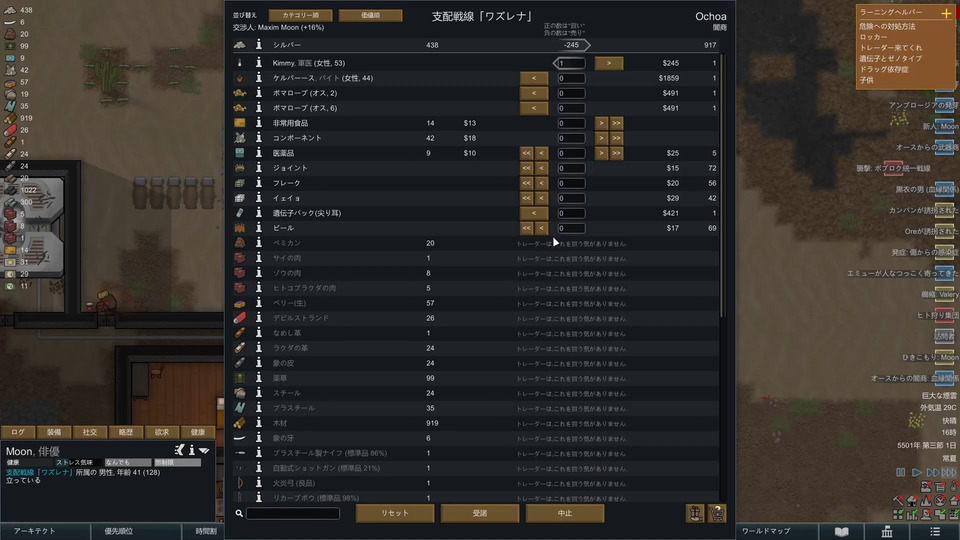960x540 pixels.
Task: Open the 社交 tab for Moon
Action: click(x=90, y=432)
